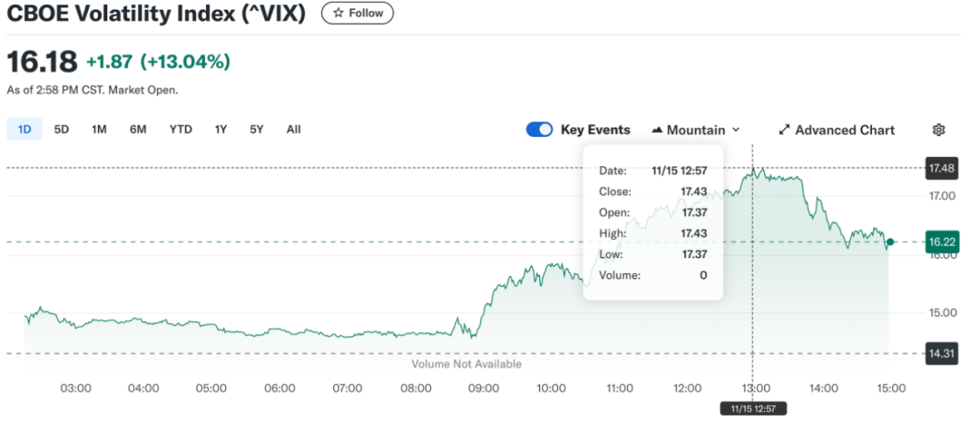
Task: Expand the Mountain chart type dropdown
Action: pyautogui.click(x=736, y=130)
